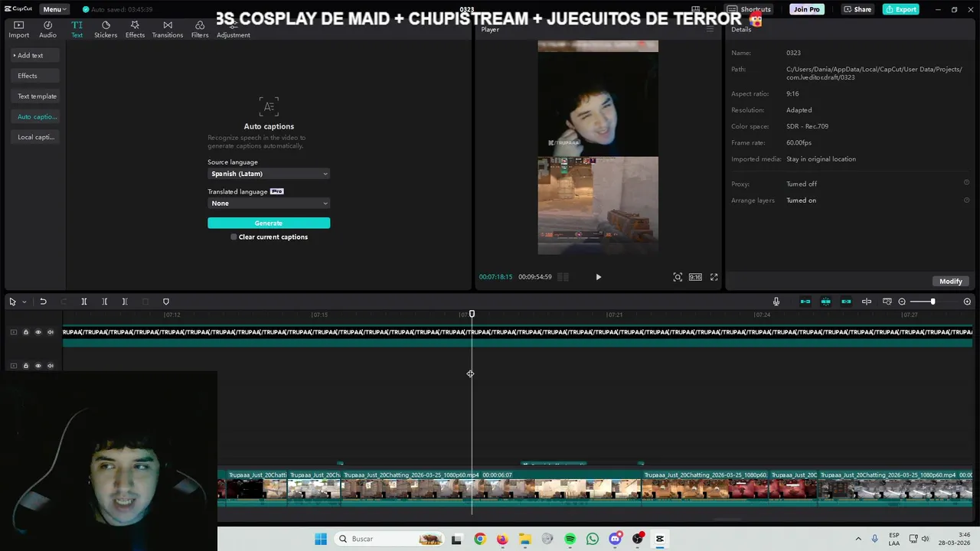The width and height of the screenshot is (980, 551).
Task: Toggle main track magnet on
Action: click(805, 302)
